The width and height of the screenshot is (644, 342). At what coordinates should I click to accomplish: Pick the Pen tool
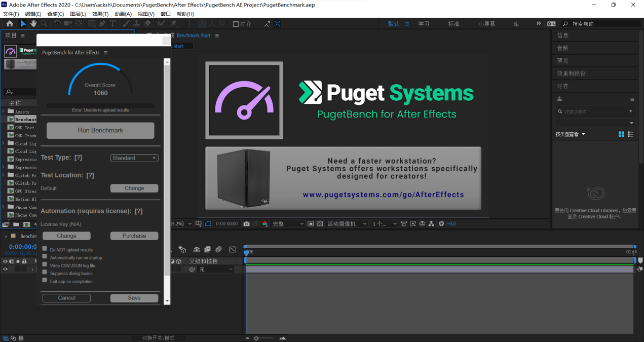point(102,24)
